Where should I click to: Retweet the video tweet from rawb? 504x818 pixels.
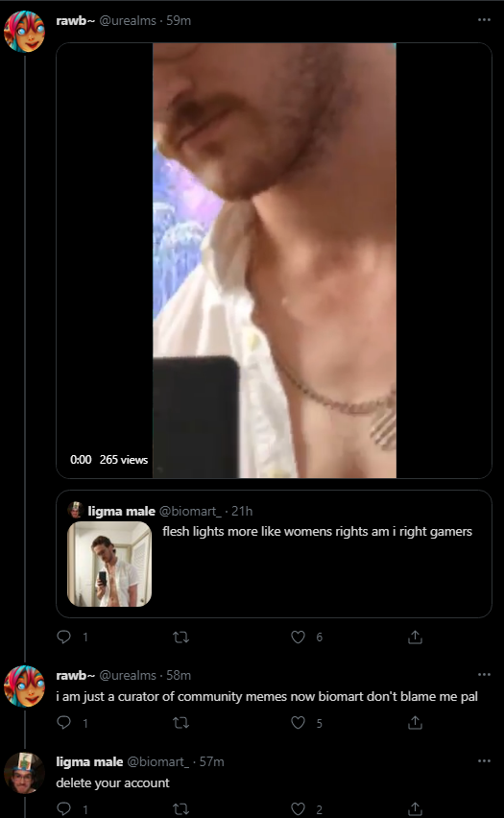tap(181, 637)
